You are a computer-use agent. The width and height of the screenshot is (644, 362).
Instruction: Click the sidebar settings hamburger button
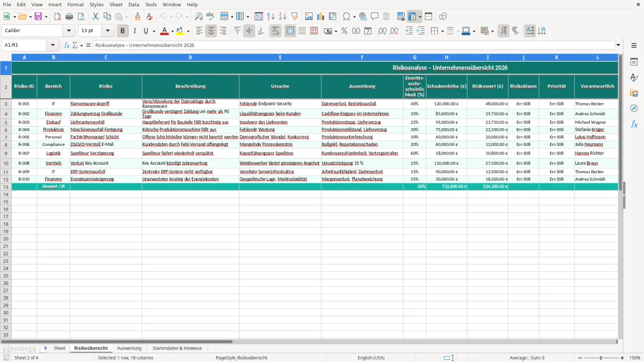pos(634,45)
